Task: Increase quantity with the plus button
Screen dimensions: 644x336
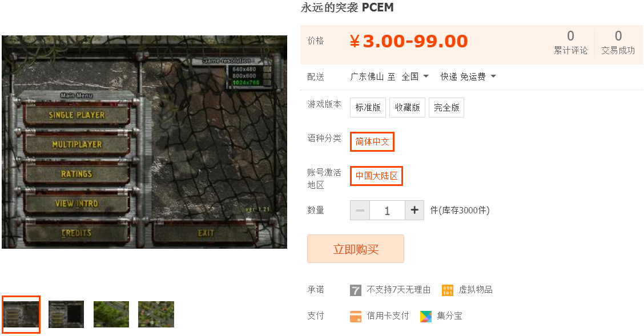Action: point(414,210)
